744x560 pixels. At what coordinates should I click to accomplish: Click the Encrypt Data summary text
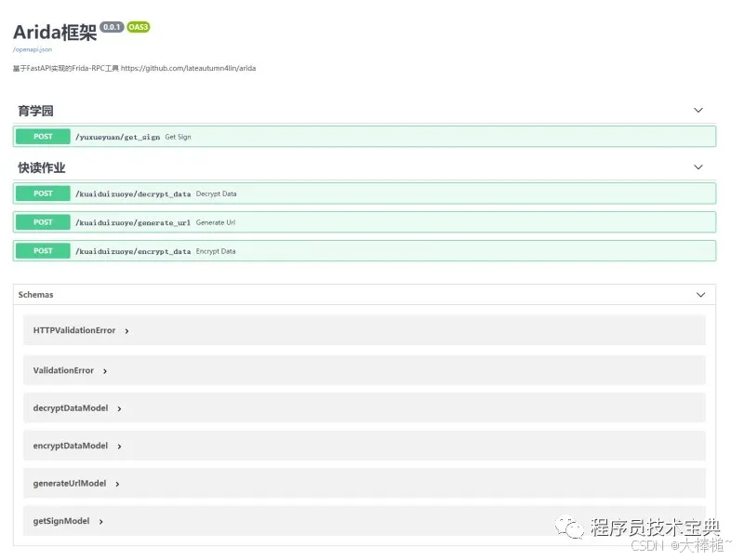coord(216,251)
